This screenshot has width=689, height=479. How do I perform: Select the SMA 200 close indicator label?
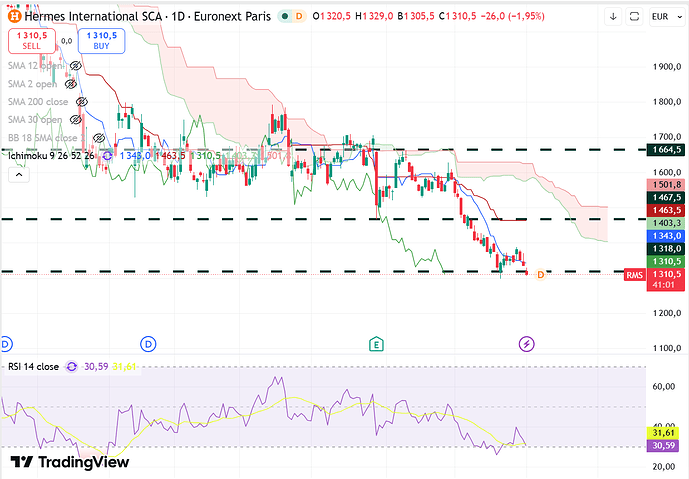[x=38, y=102]
